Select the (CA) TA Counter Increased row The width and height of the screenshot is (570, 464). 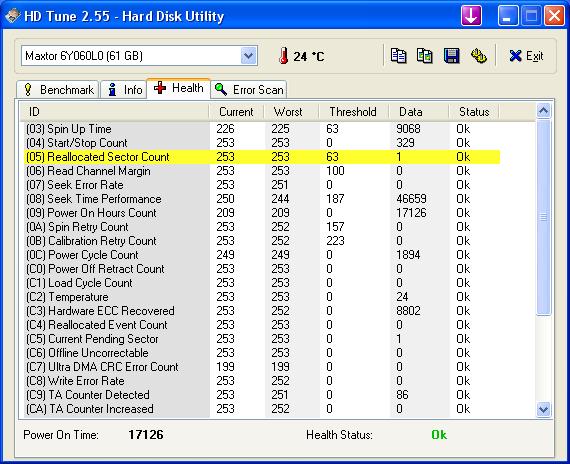coord(262,409)
